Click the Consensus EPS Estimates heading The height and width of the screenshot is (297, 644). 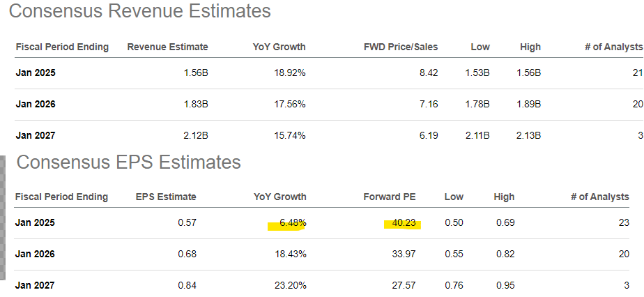pos(128,162)
